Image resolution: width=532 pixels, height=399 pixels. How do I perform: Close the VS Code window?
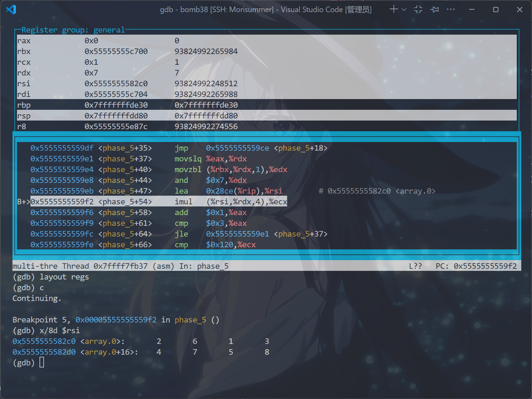[520, 9]
